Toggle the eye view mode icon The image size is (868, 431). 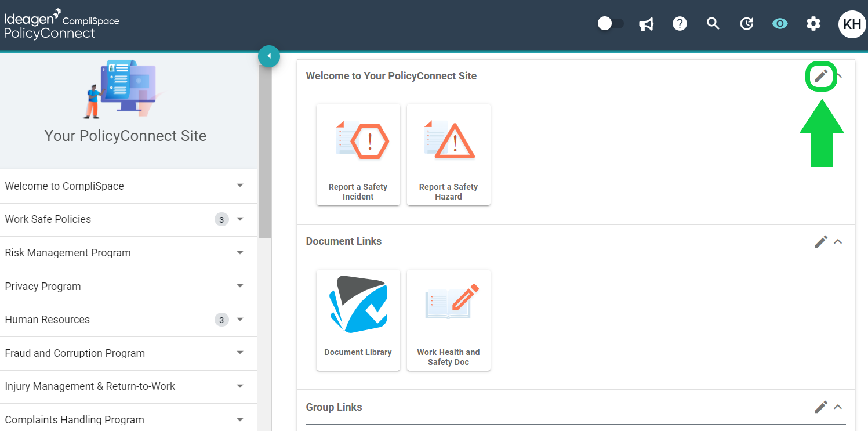[x=780, y=24]
